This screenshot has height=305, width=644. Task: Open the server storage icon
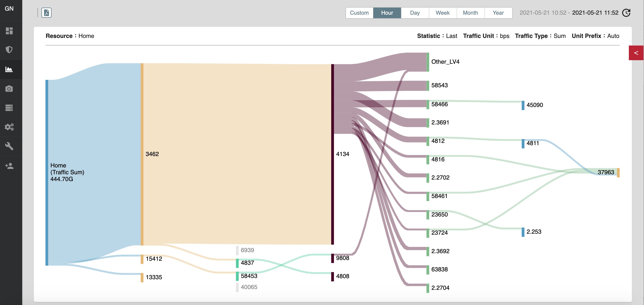(9, 108)
